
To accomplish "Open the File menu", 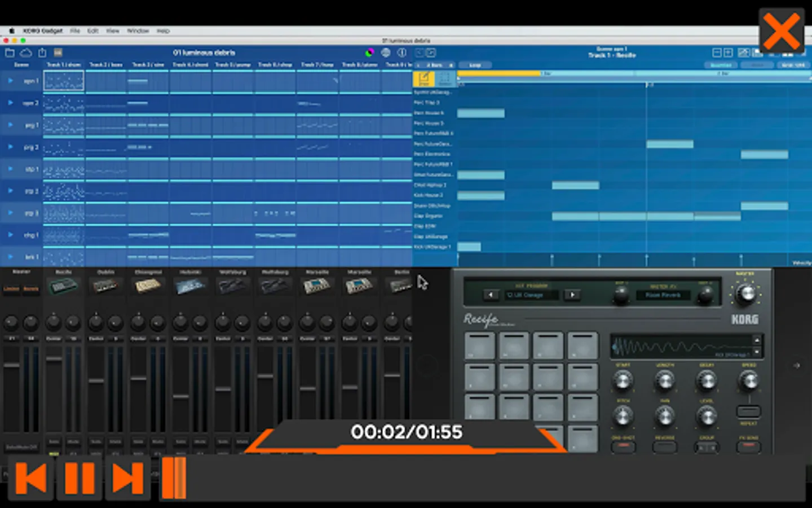I will (x=75, y=31).
